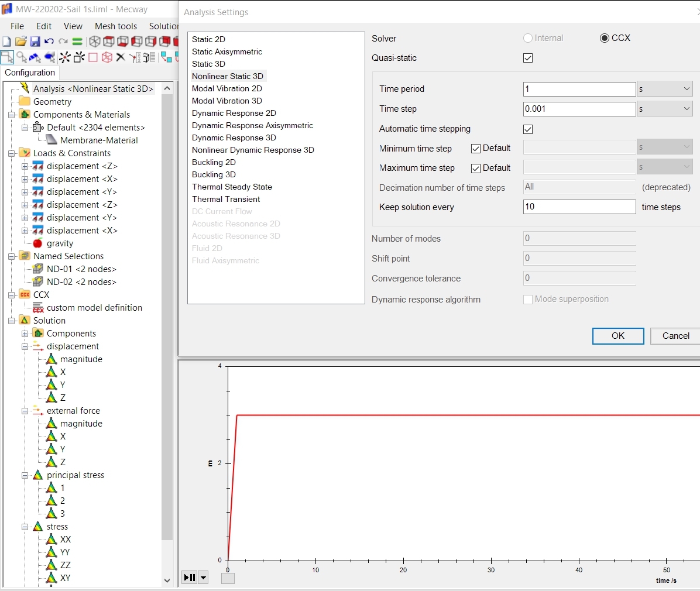Click the black X delete icon
The height and width of the screenshot is (591, 700).
121,57
